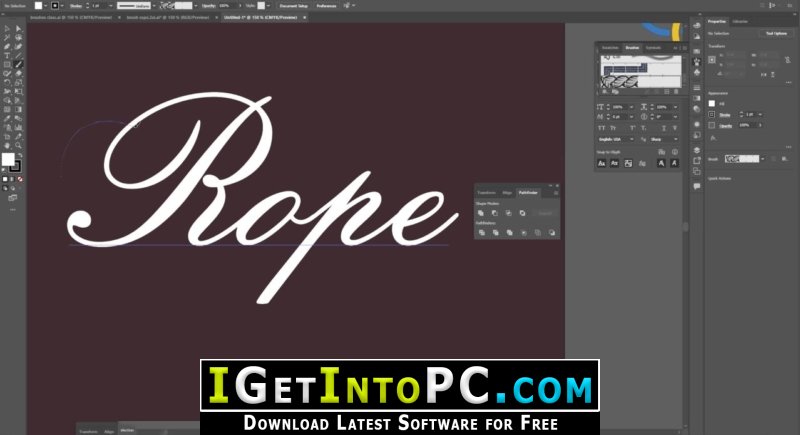Select the Paintbrush tool

point(18,65)
